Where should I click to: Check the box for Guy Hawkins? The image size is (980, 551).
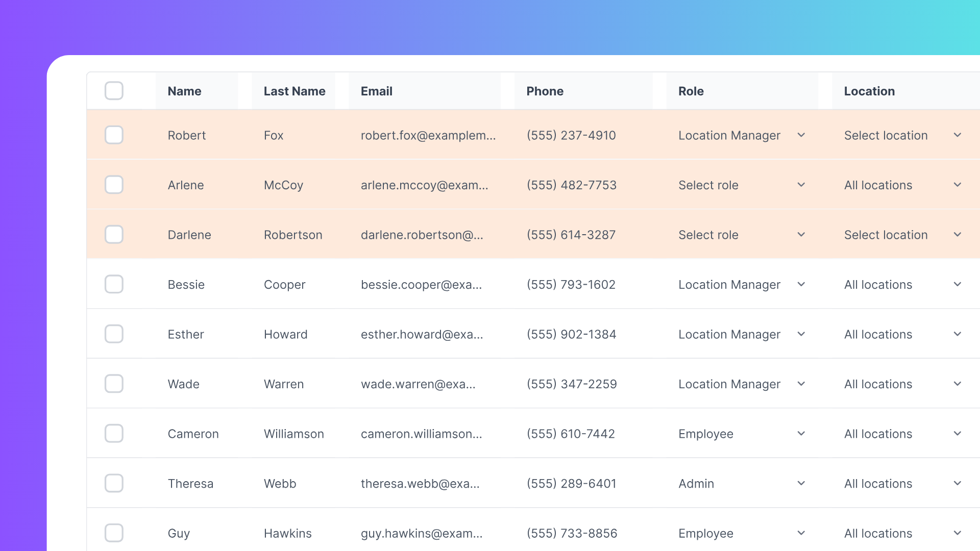[x=114, y=533]
